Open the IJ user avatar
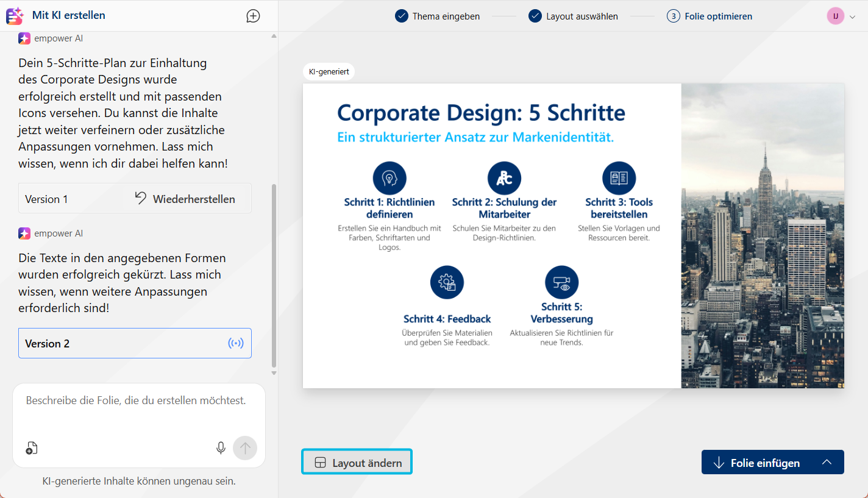 coord(836,16)
